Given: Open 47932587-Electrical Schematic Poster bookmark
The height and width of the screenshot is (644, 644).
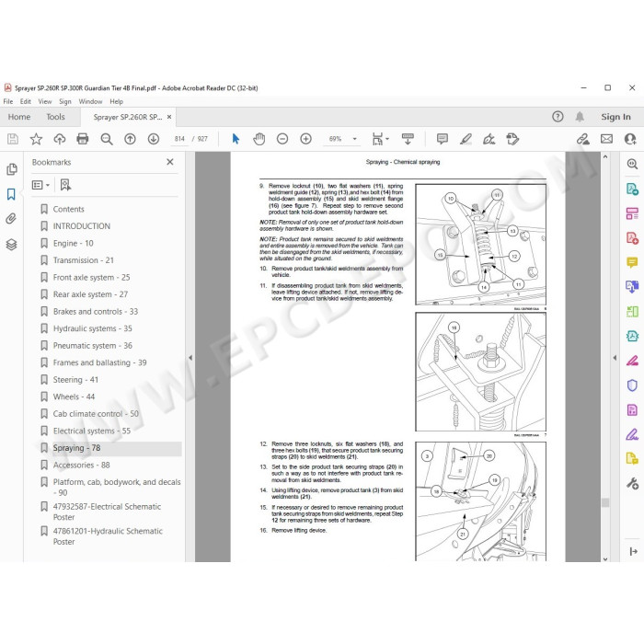Looking at the screenshot, I should (x=107, y=512).
